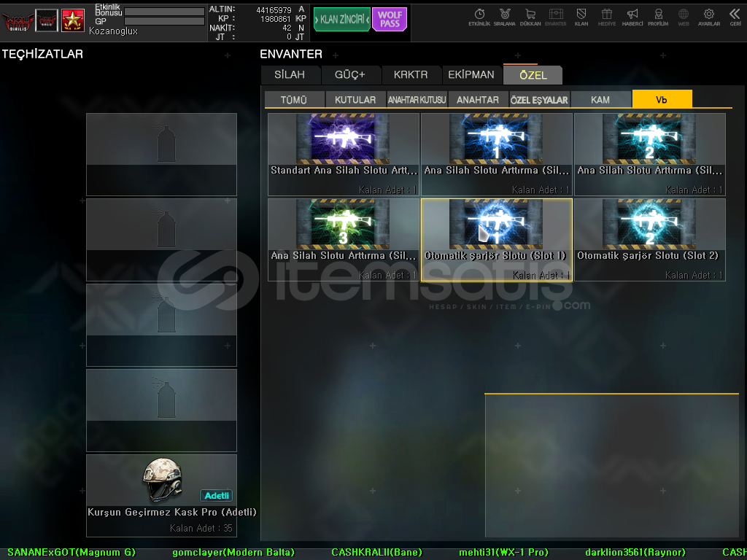Click the Adetli badge on the helmet
This screenshot has height=560, width=747.
(x=216, y=496)
